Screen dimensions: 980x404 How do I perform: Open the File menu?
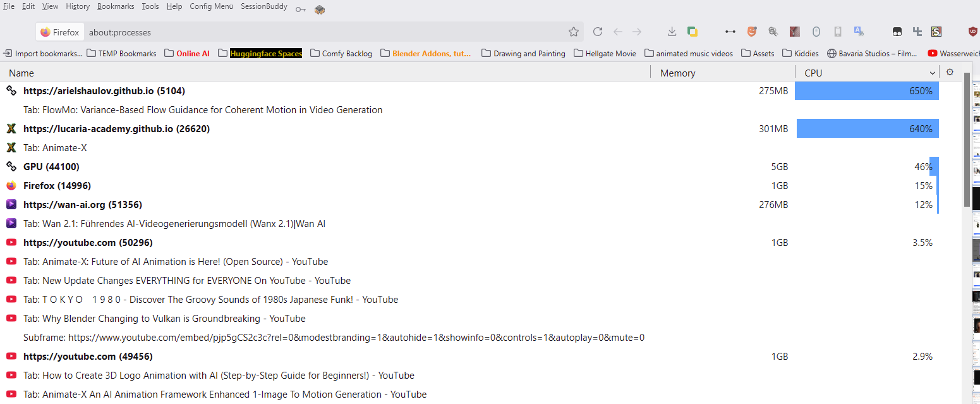9,6
